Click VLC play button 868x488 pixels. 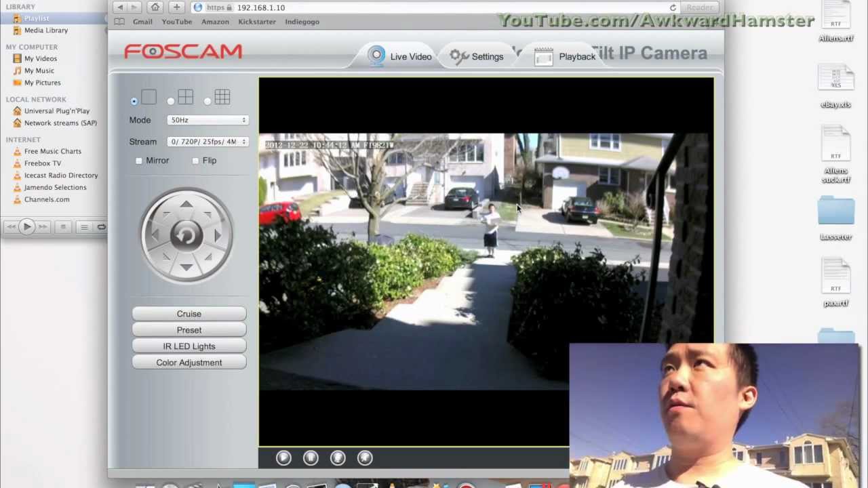[27, 226]
